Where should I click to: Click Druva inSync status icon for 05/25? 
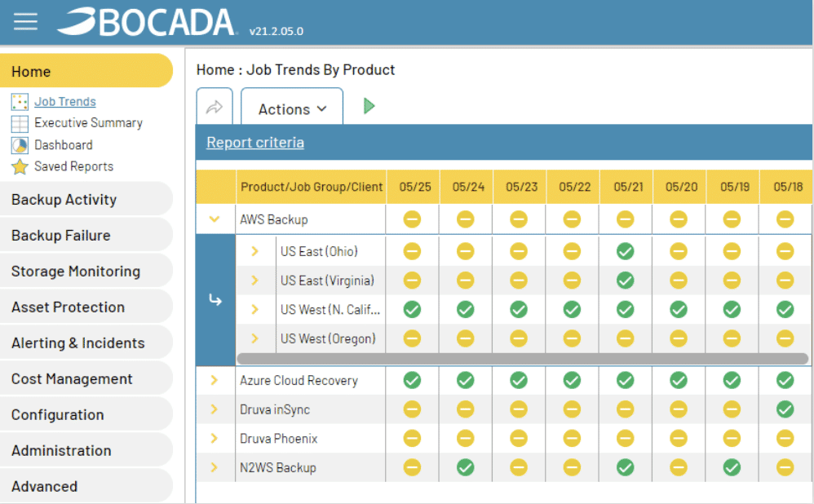click(x=412, y=409)
